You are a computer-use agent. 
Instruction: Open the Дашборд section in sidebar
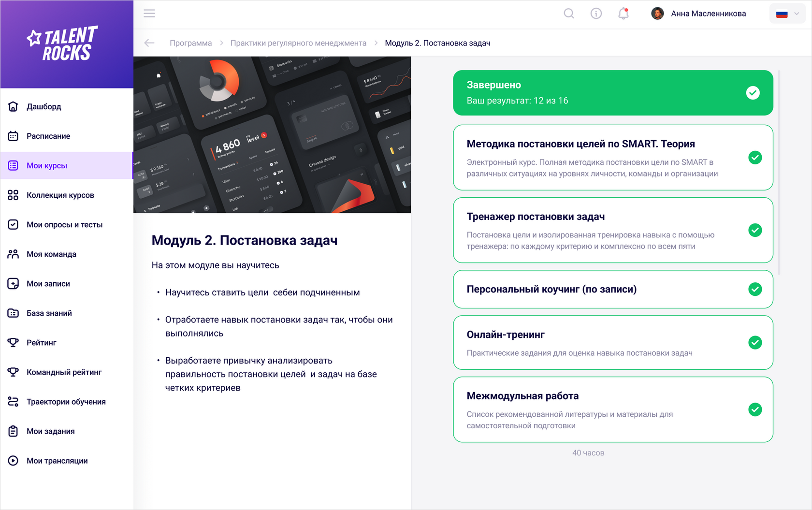point(43,106)
